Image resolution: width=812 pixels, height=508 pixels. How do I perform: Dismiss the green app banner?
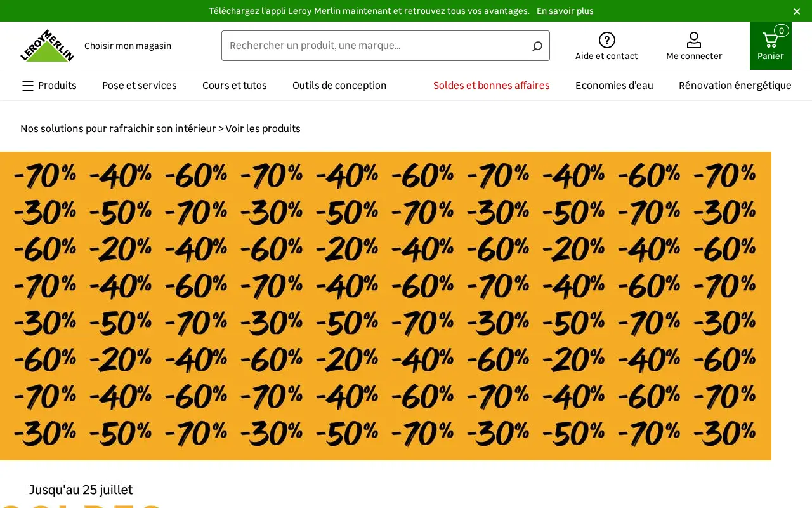point(797,11)
